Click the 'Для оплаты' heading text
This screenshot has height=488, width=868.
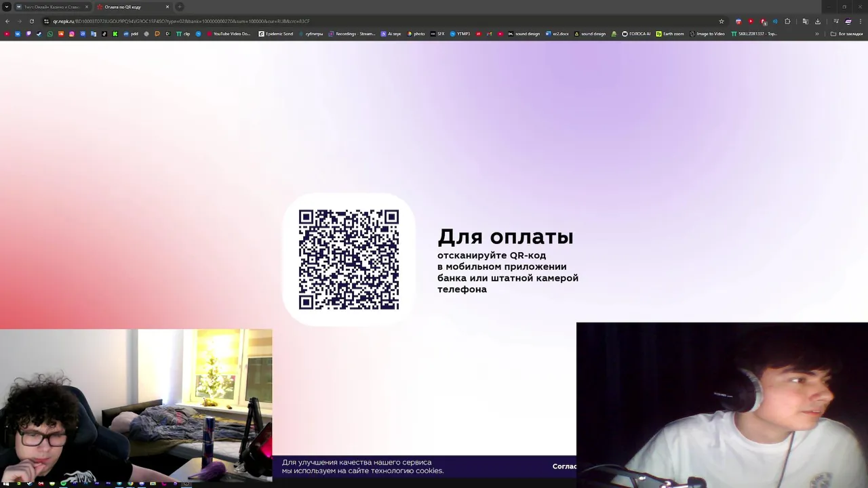505,237
